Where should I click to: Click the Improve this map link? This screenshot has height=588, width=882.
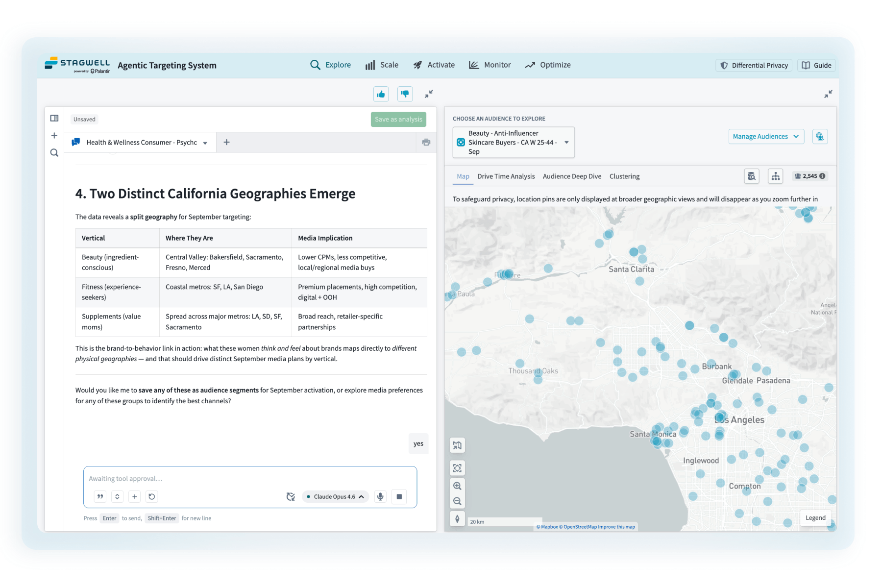click(x=616, y=527)
